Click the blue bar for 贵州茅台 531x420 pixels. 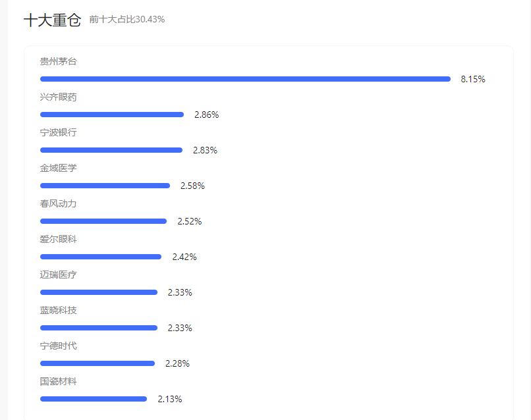245,79
